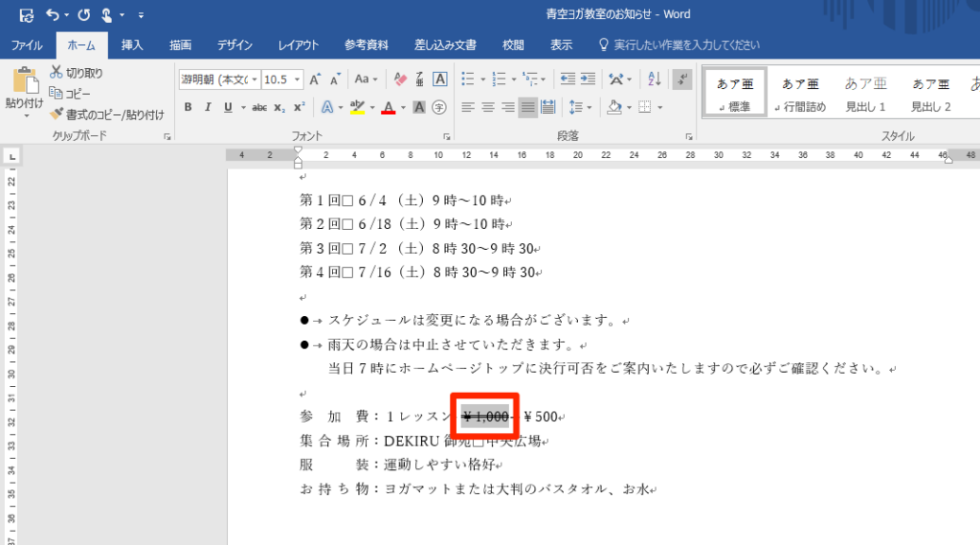Toggle bold formatting

[x=188, y=107]
